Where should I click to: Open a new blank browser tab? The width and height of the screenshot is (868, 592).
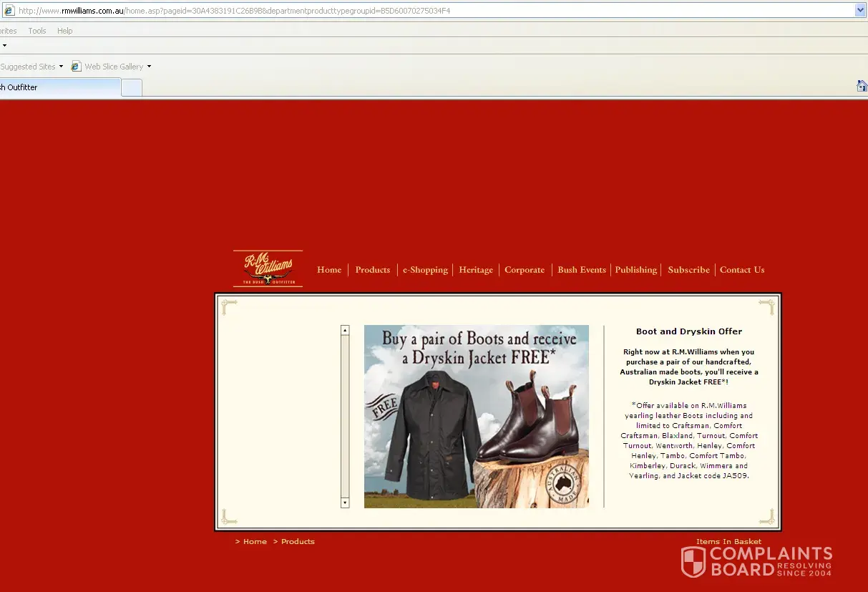[x=132, y=87]
